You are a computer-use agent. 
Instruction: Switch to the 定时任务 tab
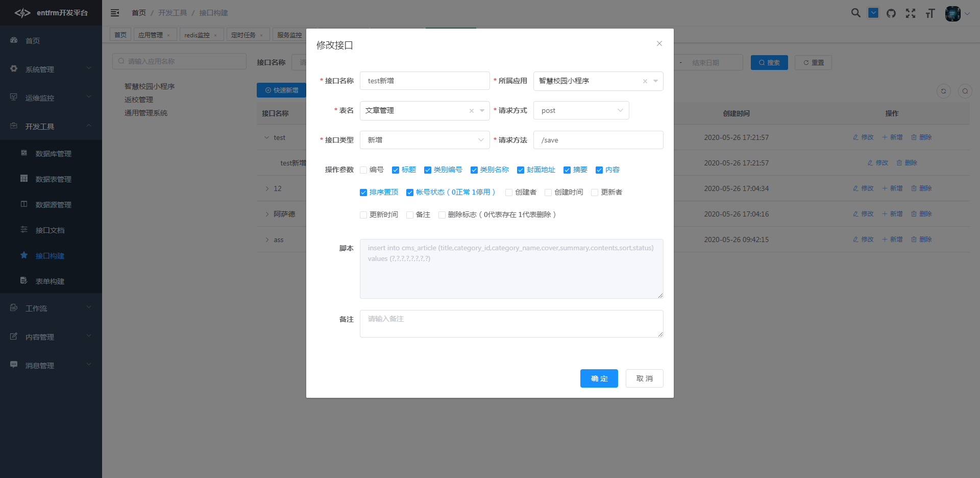pyautogui.click(x=248, y=35)
